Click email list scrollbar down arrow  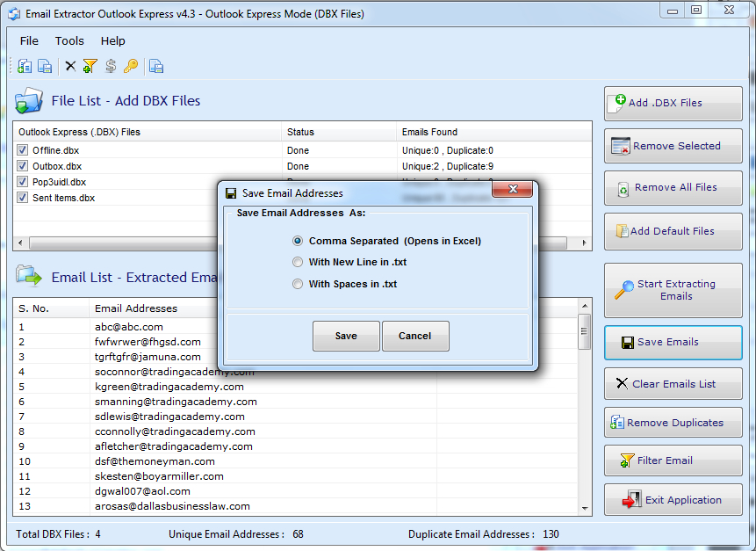(585, 508)
